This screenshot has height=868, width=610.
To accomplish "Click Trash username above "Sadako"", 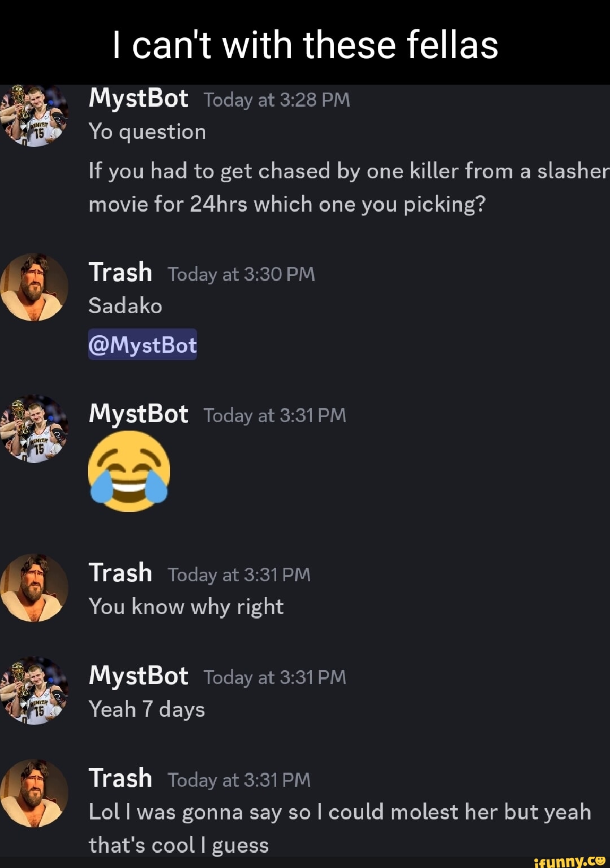I will click(x=120, y=273).
